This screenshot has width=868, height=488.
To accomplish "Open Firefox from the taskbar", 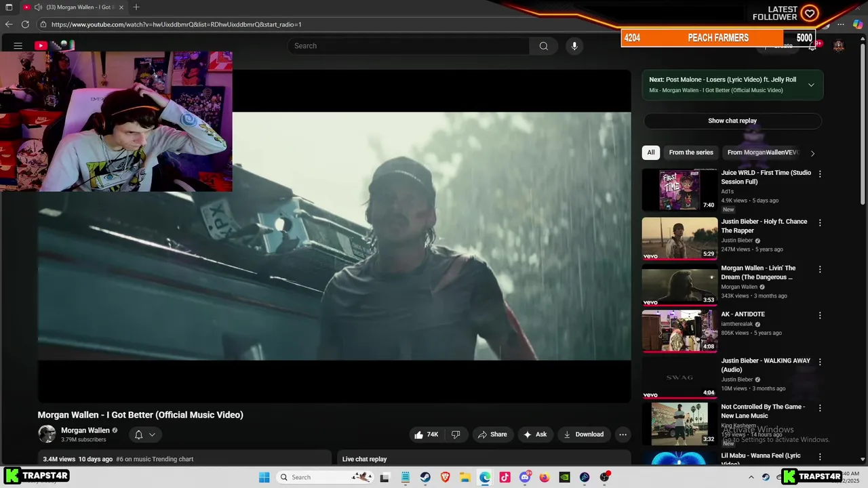I will click(x=545, y=477).
